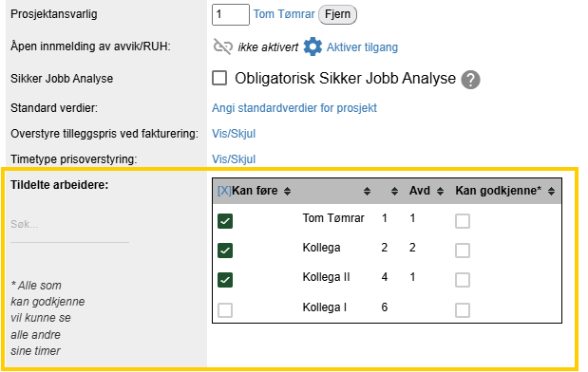Enable Obligatorisk Sikker Jobb Analyse checkbox

tap(219, 79)
